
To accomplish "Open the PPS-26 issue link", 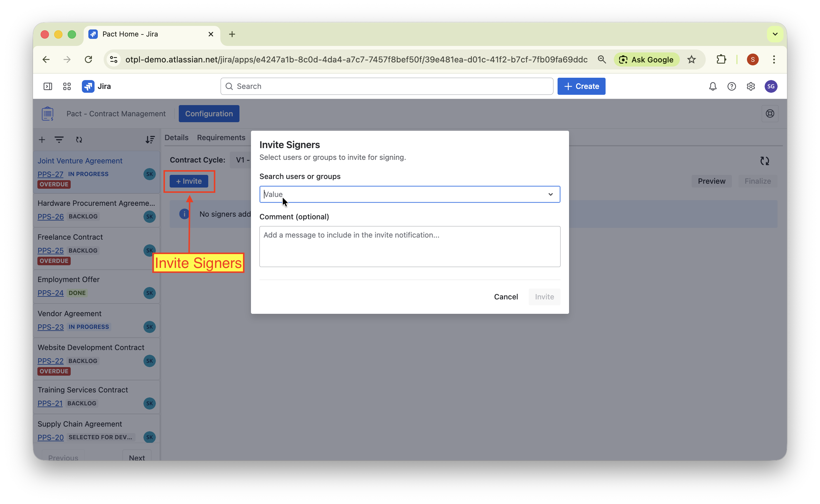I will (x=50, y=217).
